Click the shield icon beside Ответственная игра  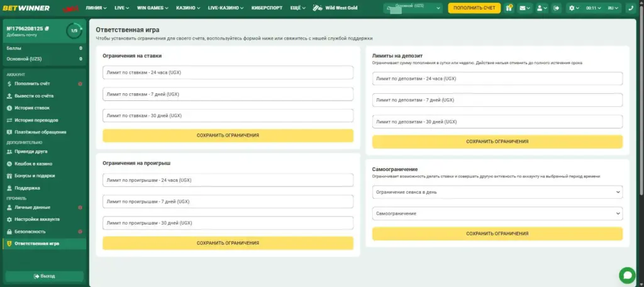9,244
